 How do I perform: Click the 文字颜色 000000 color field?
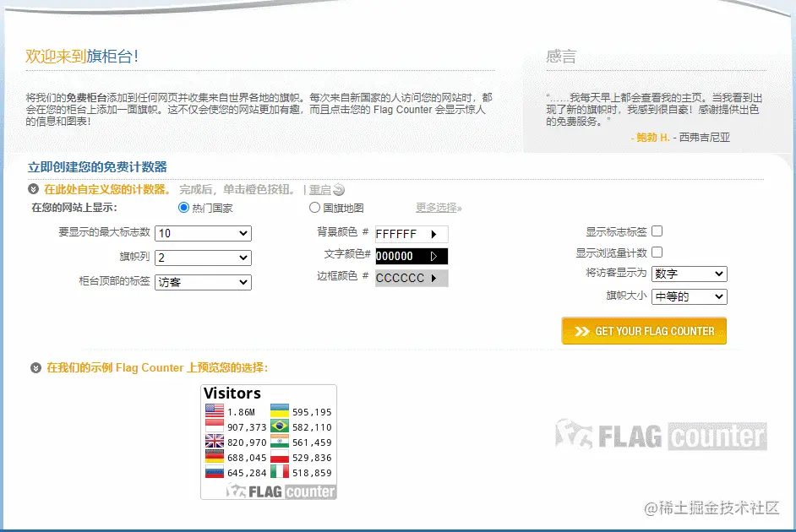412,256
